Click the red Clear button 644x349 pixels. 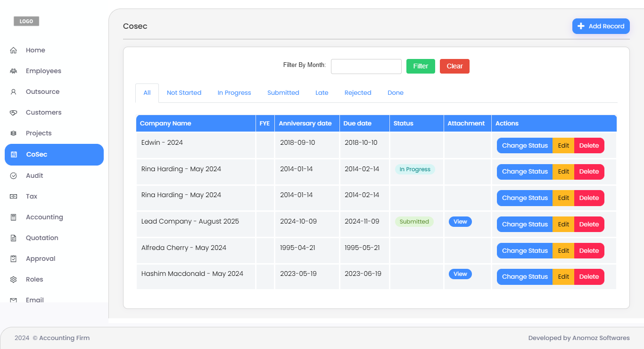[x=454, y=66]
